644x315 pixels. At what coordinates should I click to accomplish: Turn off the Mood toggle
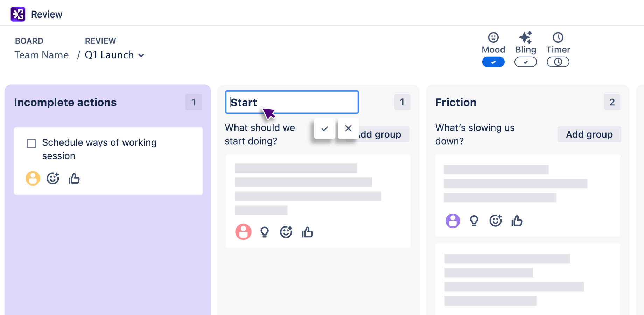point(493,62)
